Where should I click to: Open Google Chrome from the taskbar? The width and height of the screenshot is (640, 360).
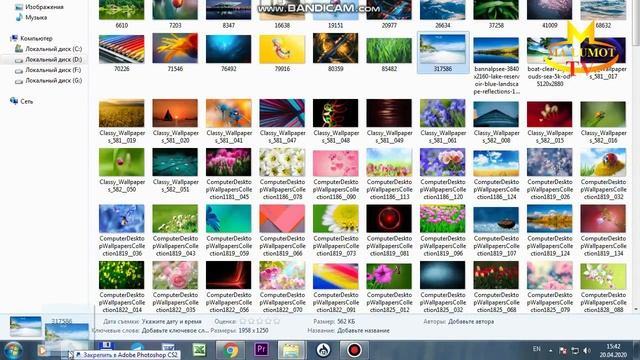231,350
